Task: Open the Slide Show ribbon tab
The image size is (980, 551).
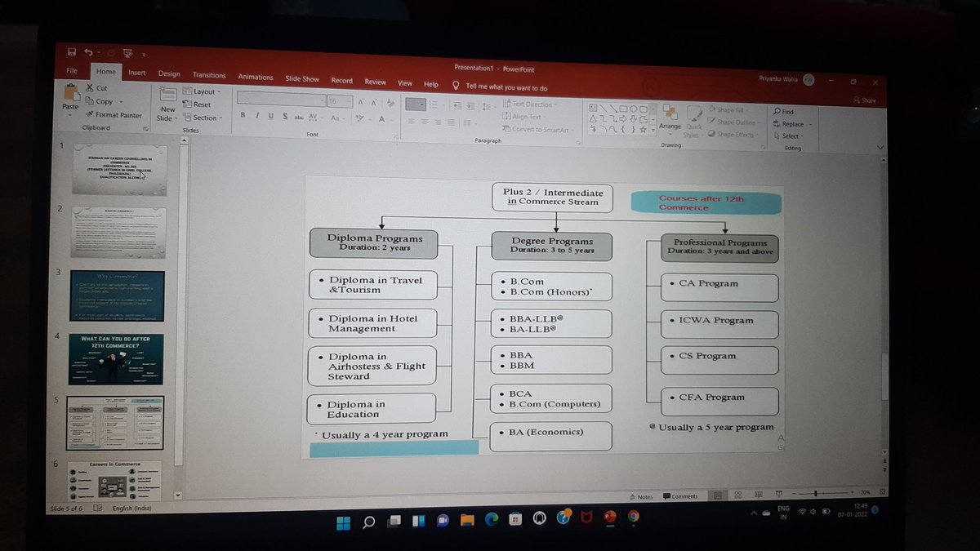Action: [302, 79]
